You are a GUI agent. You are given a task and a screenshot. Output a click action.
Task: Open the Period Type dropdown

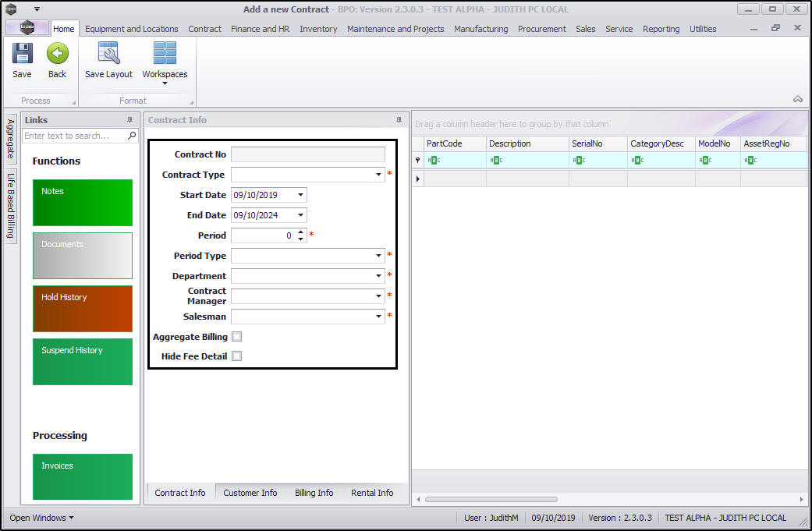point(379,256)
